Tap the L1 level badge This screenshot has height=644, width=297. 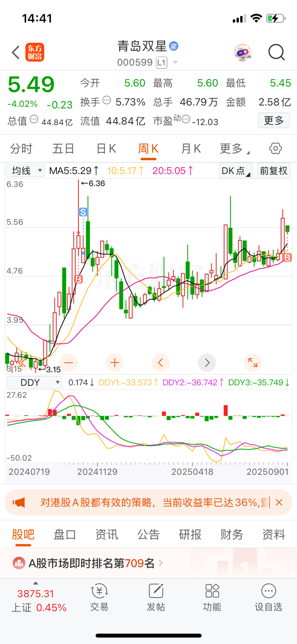pyautogui.click(x=162, y=62)
